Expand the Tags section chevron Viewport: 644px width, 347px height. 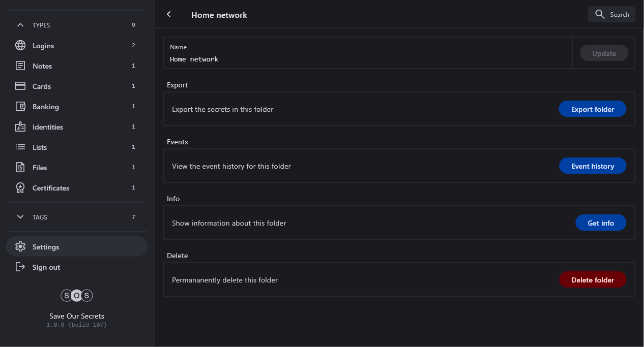[x=20, y=217]
